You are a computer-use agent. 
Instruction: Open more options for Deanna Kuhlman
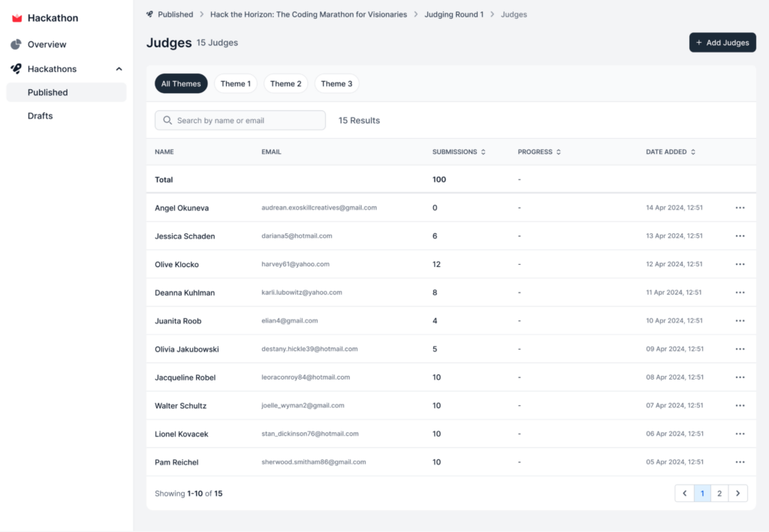[x=740, y=293]
